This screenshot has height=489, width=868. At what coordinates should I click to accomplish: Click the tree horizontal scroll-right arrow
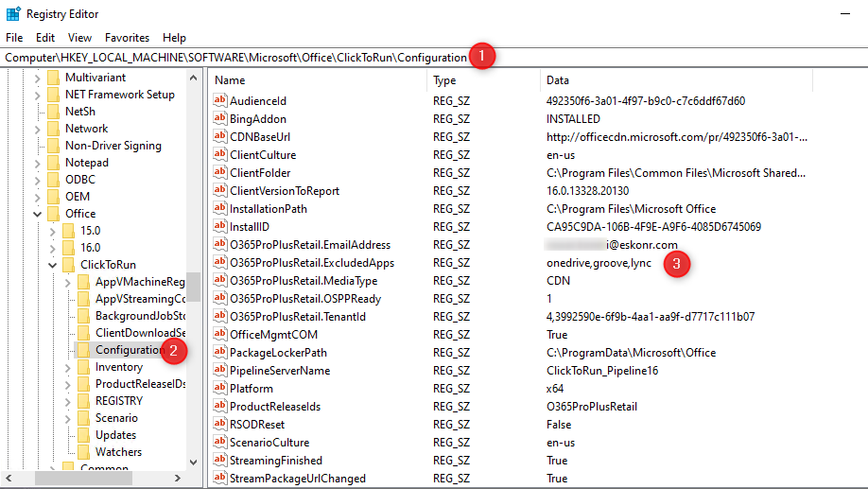click(177, 478)
